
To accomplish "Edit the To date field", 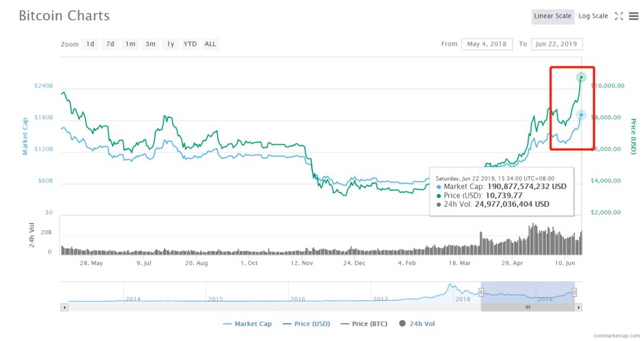I will click(556, 44).
